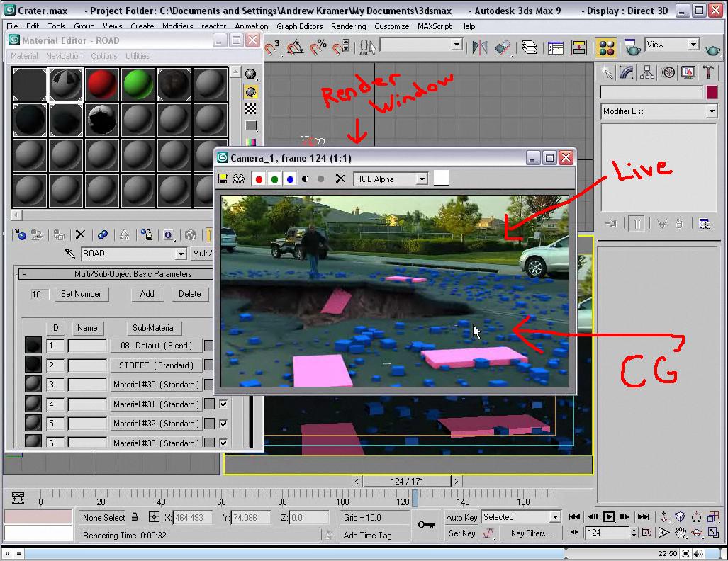Image resolution: width=728 pixels, height=561 pixels.
Task: Toggle the selection lock padlock icon
Action: point(135,517)
